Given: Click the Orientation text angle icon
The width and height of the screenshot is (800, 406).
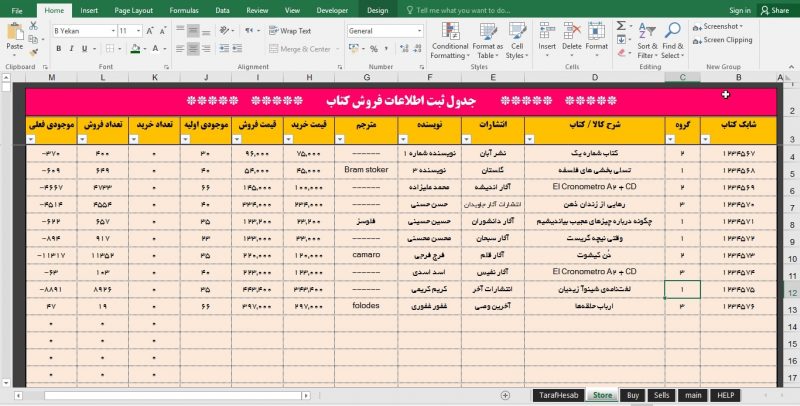Looking at the screenshot, I should [x=224, y=31].
